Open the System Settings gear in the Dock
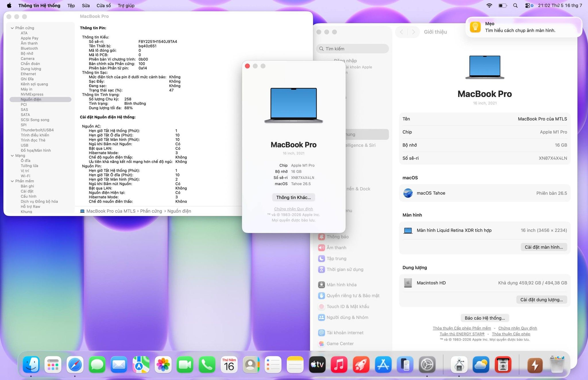 (x=427, y=365)
